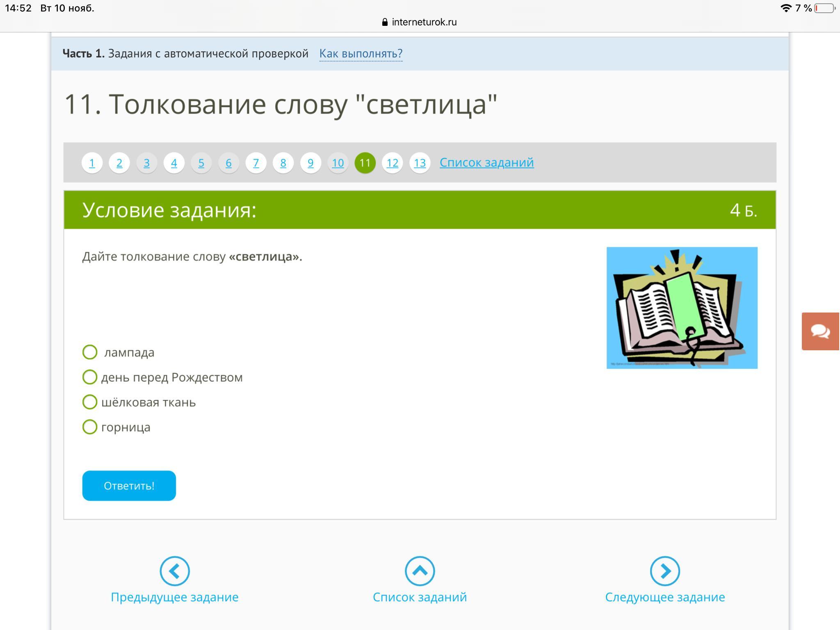
Task: Tap the battery indicator icon
Action: point(824,8)
